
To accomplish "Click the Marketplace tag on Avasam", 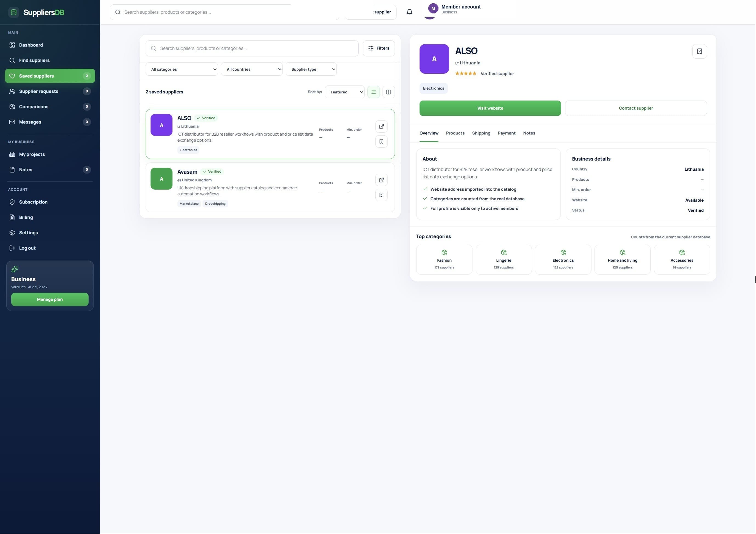I will point(189,204).
